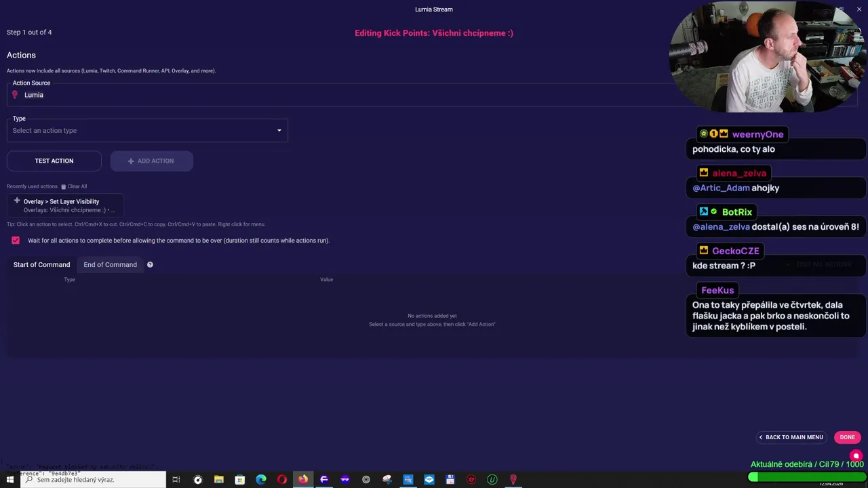Switch to Start of Command tab
Viewport: 868px width, 488px height.
tap(41, 264)
